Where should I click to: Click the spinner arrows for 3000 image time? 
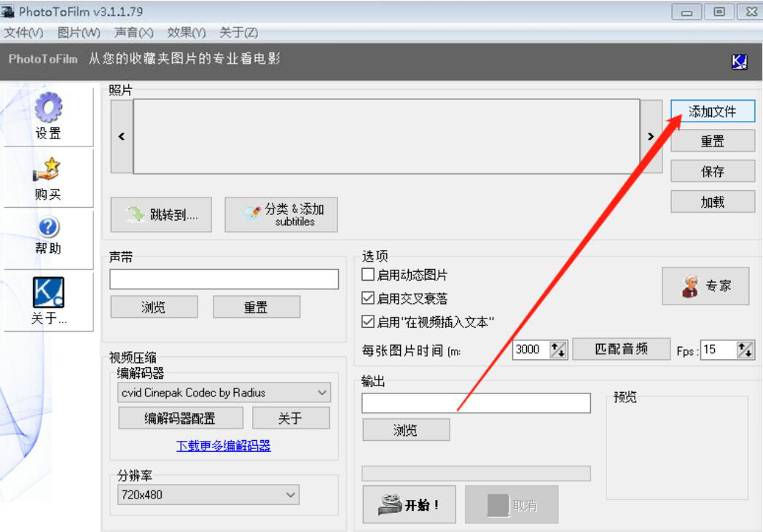pos(557,350)
